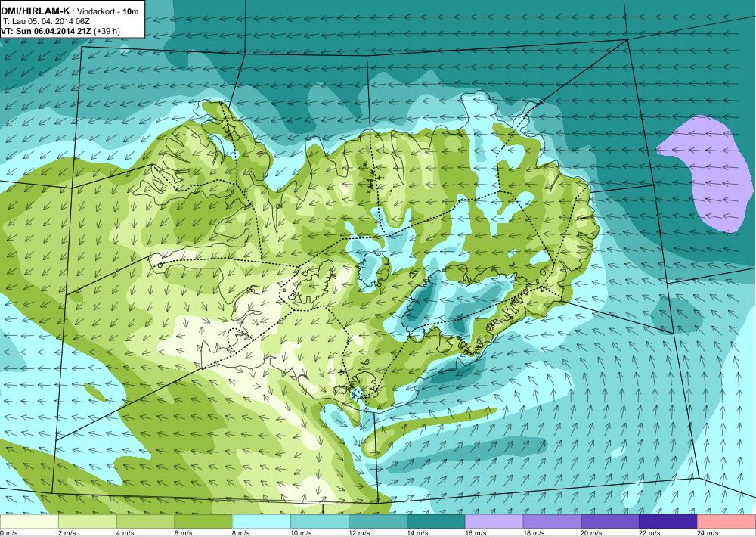The image size is (756, 537).
Task: Click the "16 m/s" legend label
Action: coord(476,533)
